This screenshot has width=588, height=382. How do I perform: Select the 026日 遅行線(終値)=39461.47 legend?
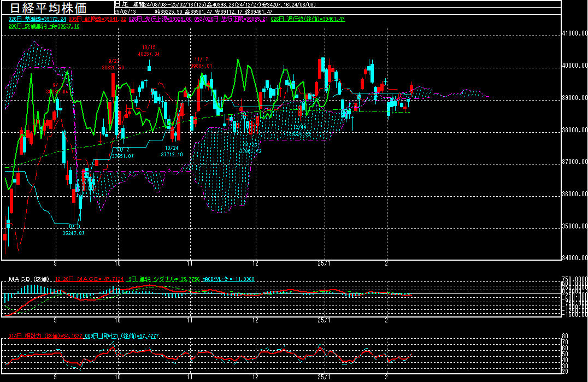308,19
